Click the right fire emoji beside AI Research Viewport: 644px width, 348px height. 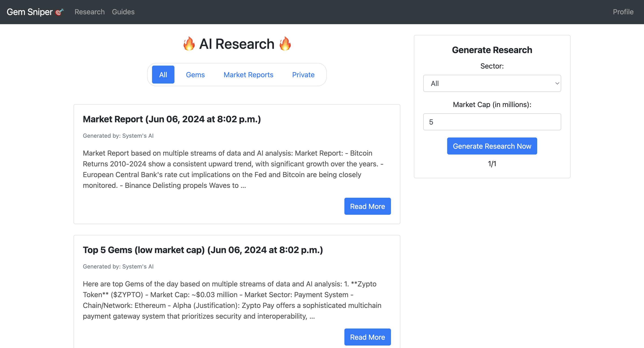click(285, 44)
